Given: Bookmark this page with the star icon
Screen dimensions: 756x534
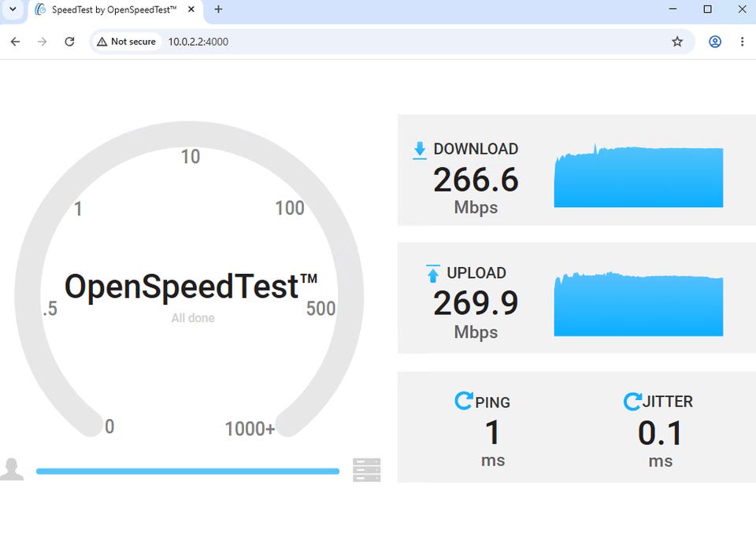Looking at the screenshot, I should [x=677, y=42].
